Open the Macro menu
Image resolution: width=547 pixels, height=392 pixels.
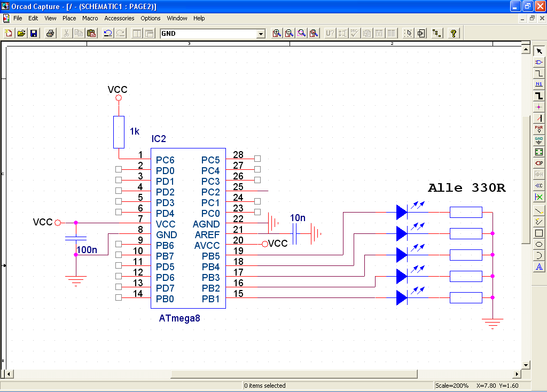click(90, 18)
